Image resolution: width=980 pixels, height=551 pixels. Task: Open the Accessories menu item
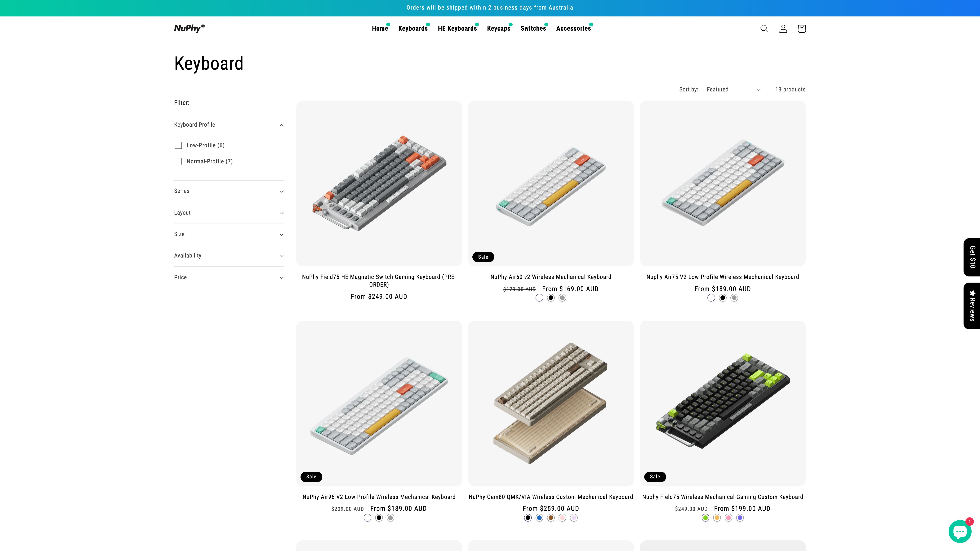click(573, 29)
